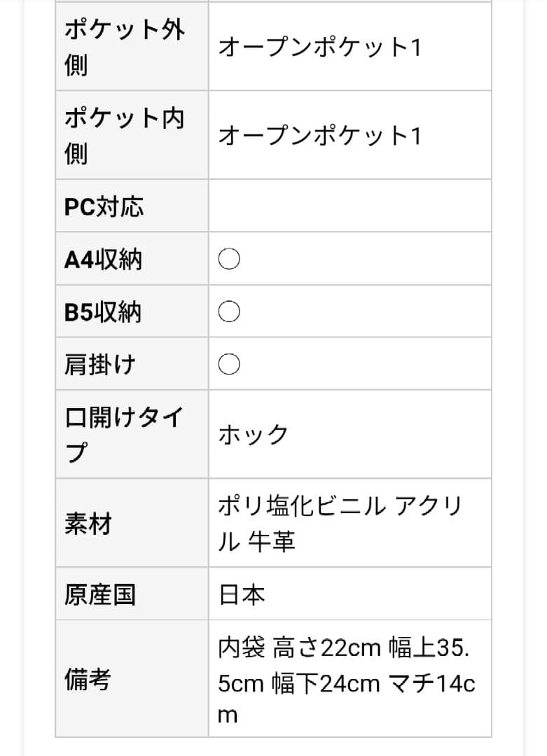This screenshot has width=547, height=756.
Task: Click the 口開けタイプ label
Action: [125, 434]
